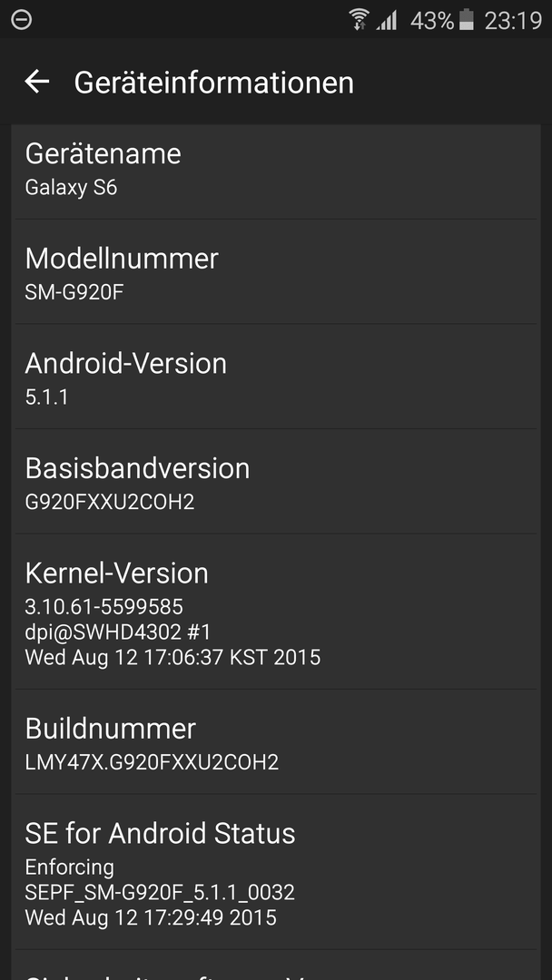Tap the do-not-disturb icon in status bar
Viewport: 552px width, 980px height.
click(21, 19)
